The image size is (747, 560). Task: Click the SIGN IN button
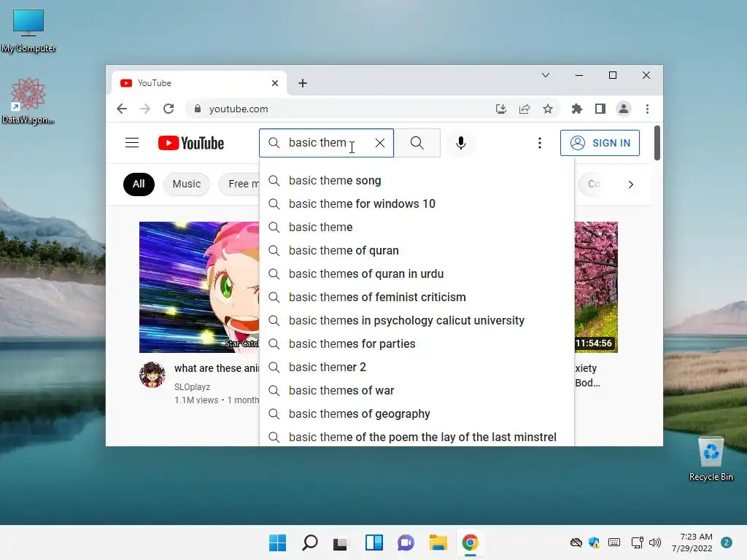click(x=600, y=143)
